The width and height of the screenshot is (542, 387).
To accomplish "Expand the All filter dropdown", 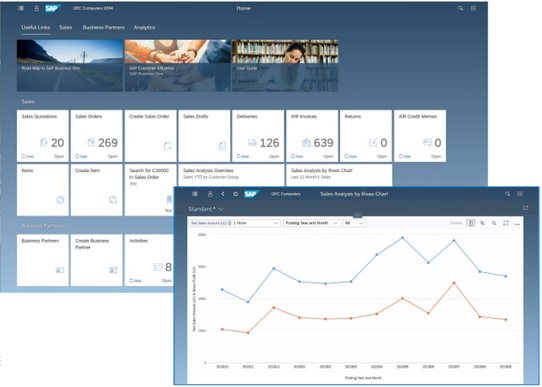I will coord(354,223).
